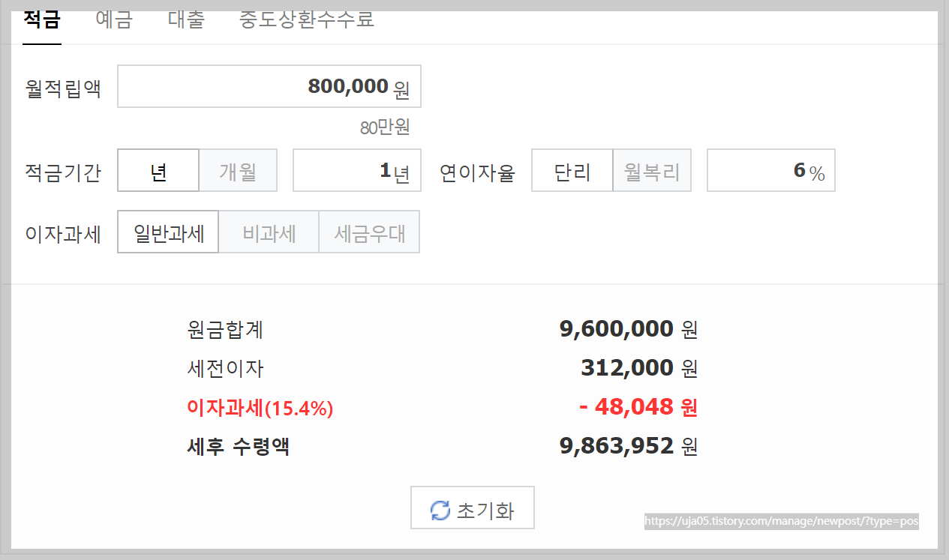This screenshot has height=560, width=949.
Task: Select the 일반과세 tax option
Action: click(167, 232)
